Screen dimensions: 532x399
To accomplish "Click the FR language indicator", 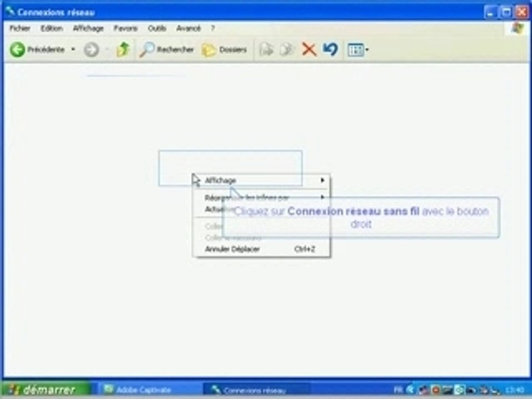I will click(x=398, y=390).
